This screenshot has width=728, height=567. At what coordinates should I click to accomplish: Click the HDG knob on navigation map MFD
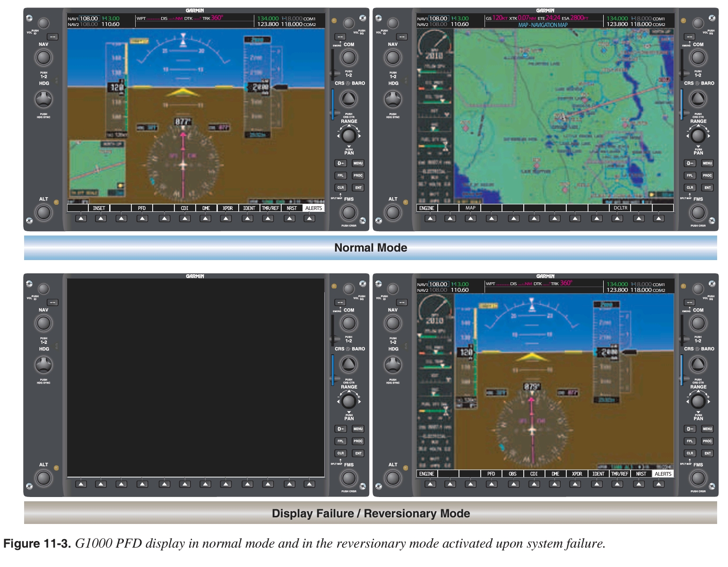[393, 99]
